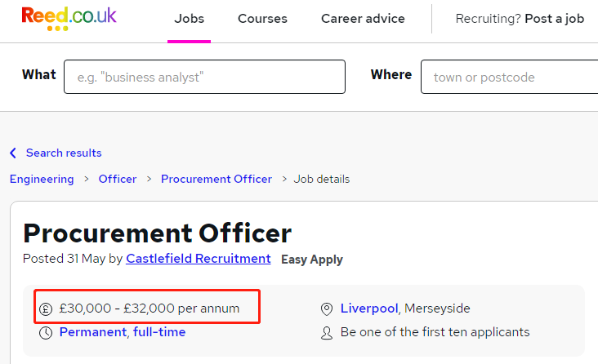Viewport: 598px width, 364px height.
Task: Open the Officer breadcrumb link
Action: pyautogui.click(x=118, y=179)
